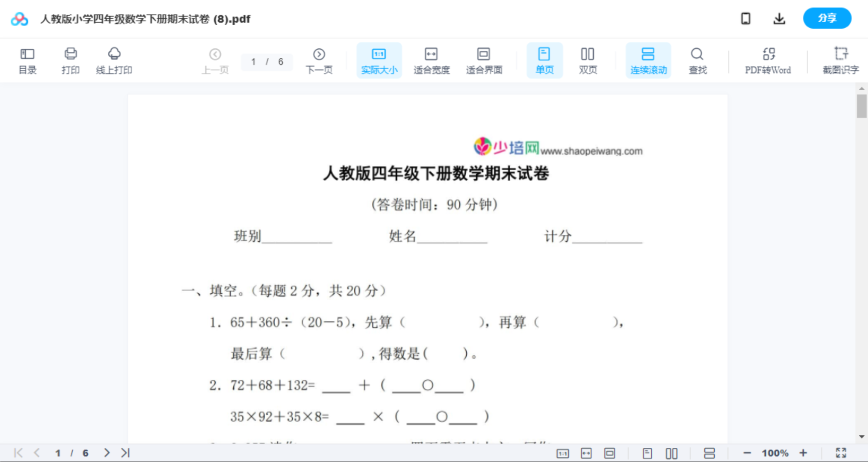Click the download icon in the title bar

779,18
